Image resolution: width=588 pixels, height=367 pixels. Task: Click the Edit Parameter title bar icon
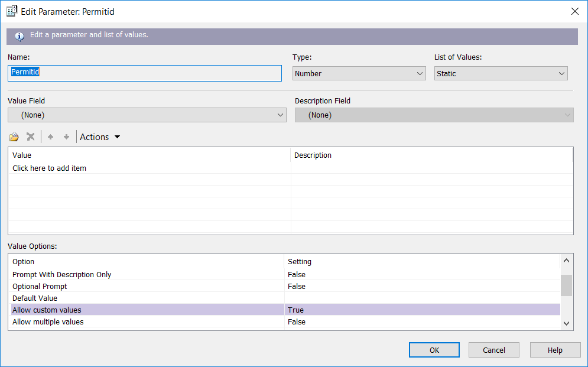[x=12, y=11]
